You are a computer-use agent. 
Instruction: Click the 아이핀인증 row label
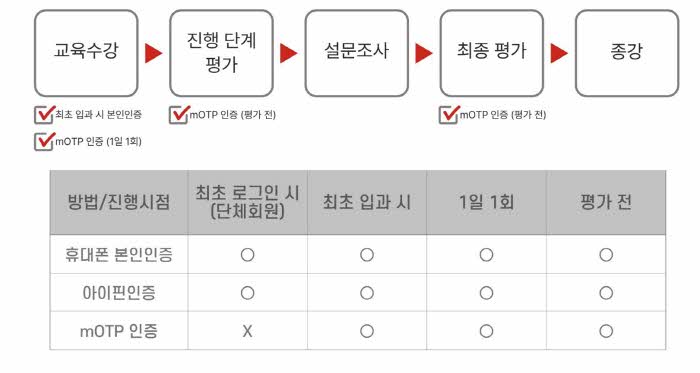coord(119,293)
